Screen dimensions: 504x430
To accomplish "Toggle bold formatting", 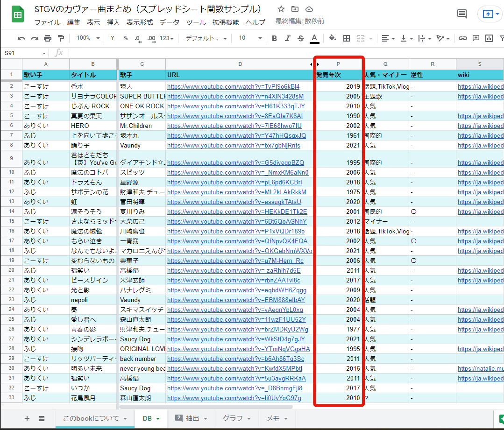I will click(x=274, y=38).
